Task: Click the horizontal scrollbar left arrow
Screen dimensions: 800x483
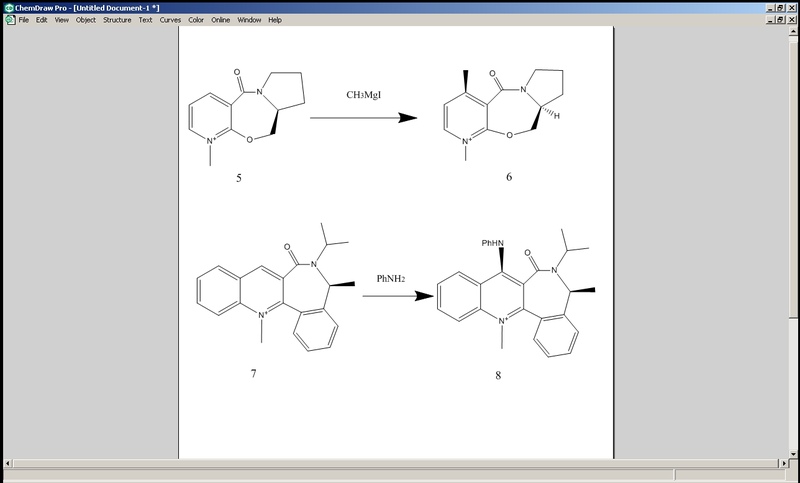Action: coord(8,463)
